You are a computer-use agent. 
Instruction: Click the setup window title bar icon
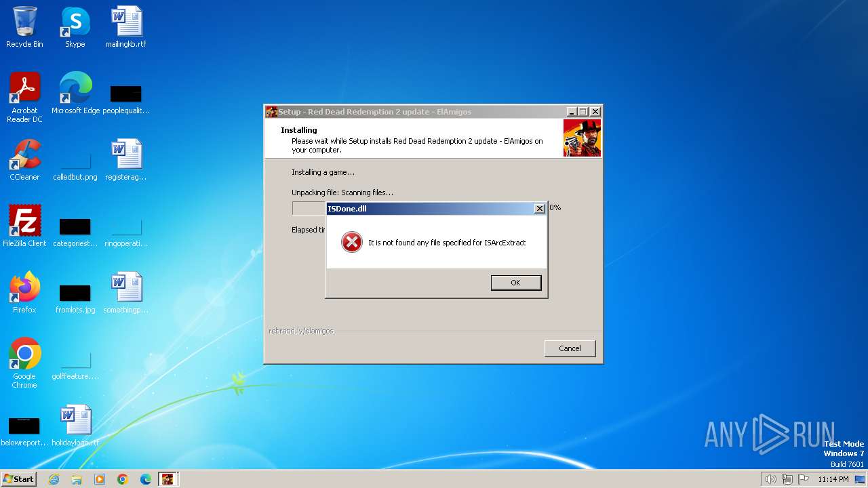(x=272, y=112)
